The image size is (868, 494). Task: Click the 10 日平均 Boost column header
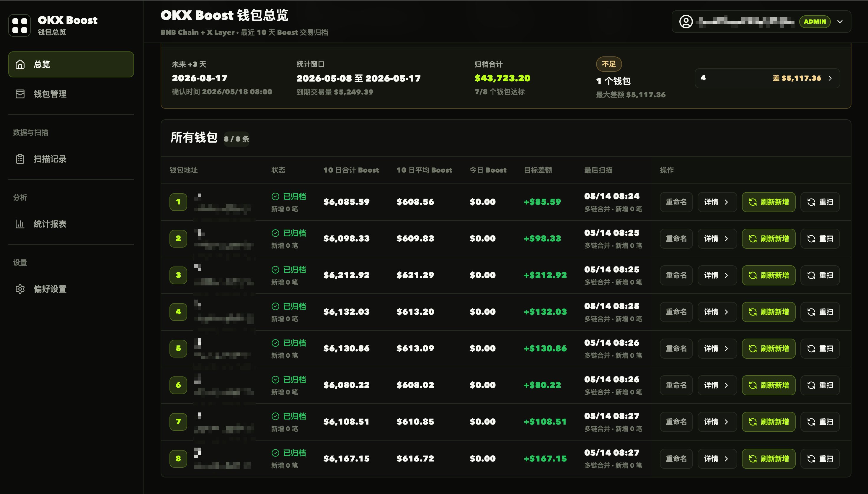[x=424, y=170]
